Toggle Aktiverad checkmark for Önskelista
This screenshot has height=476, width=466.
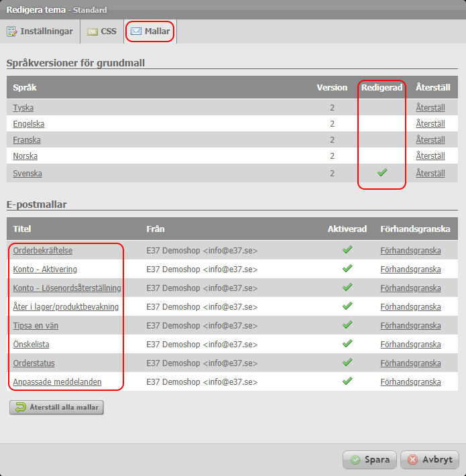347,343
